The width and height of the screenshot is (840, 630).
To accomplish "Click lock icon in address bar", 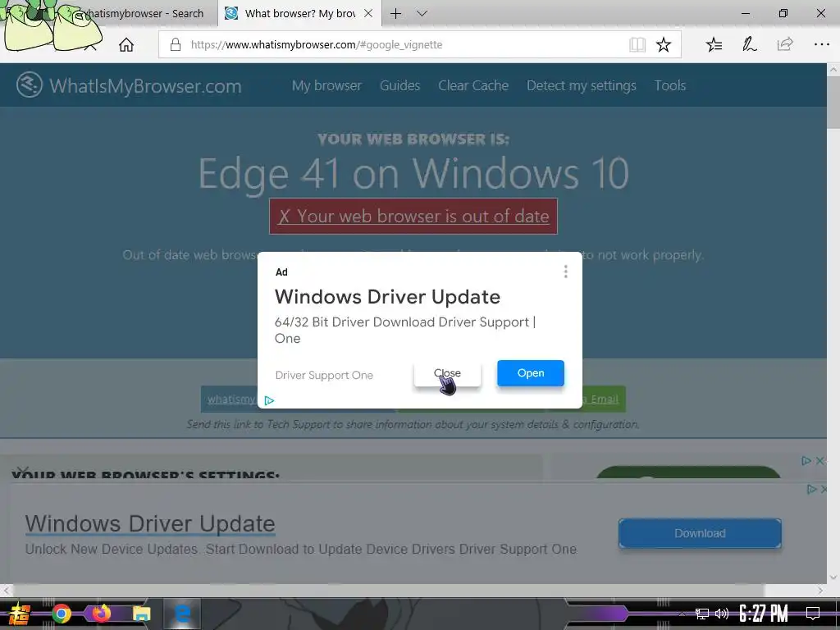I will point(176,44).
